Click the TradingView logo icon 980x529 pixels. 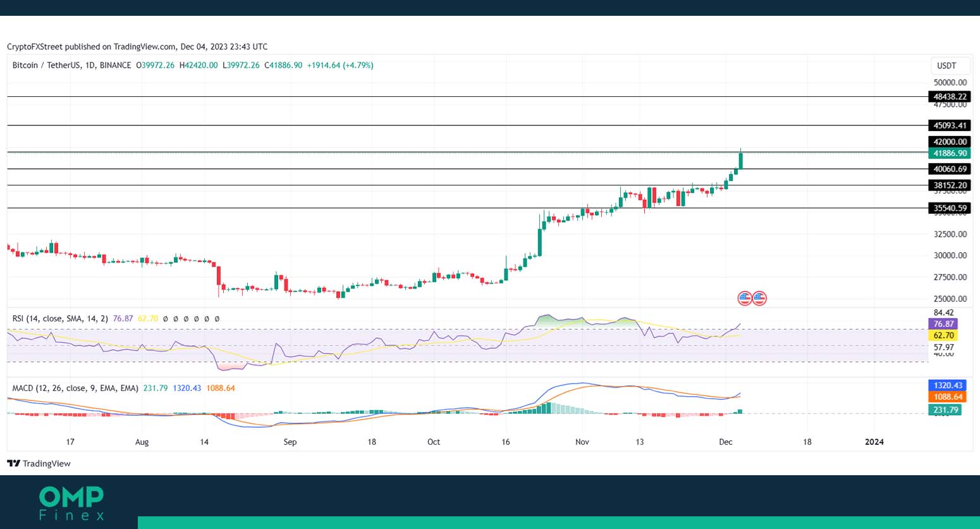pyautogui.click(x=13, y=464)
